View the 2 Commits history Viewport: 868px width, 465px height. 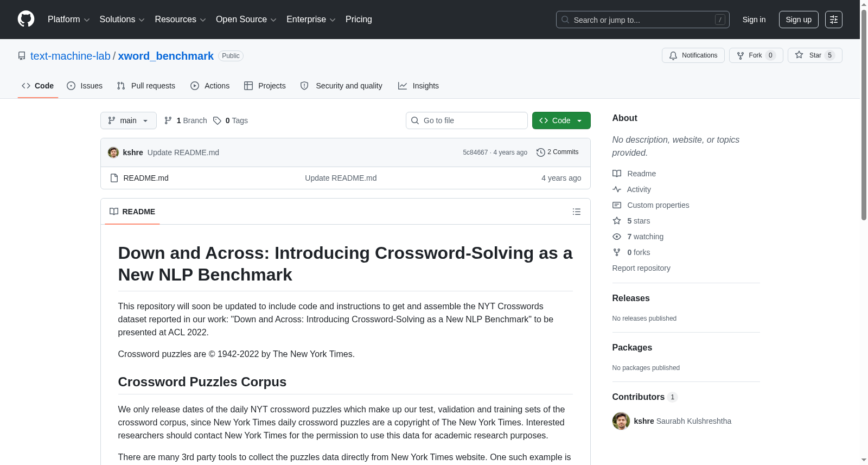pyautogui.click(x=558, y=152)
